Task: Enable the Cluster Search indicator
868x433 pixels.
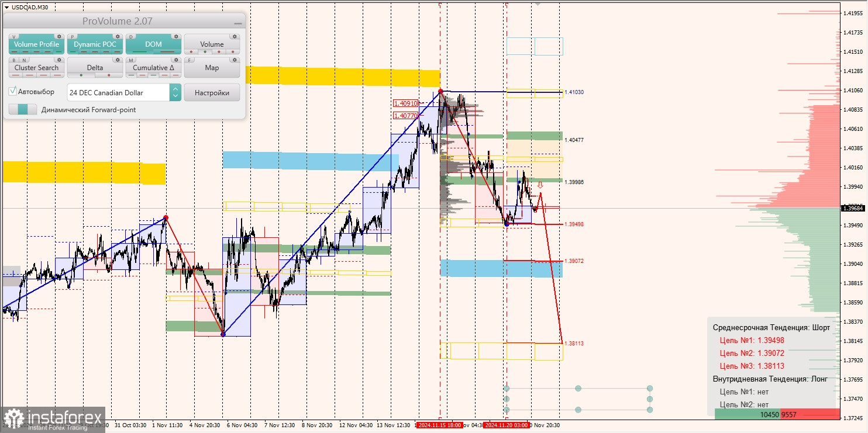Action: tap(37, 67)
